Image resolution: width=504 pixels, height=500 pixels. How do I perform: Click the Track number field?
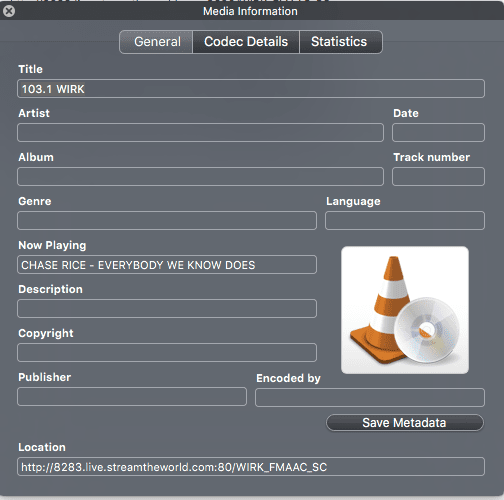coord(438,177)
